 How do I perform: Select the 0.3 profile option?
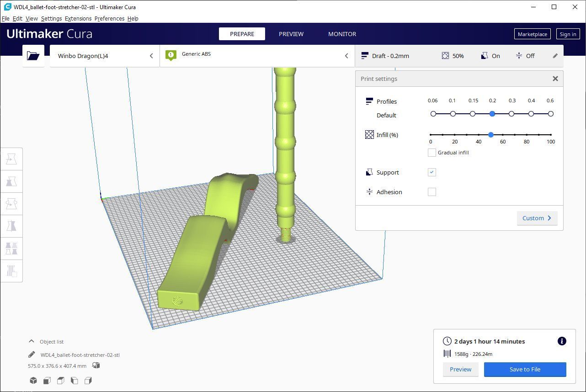511,114
